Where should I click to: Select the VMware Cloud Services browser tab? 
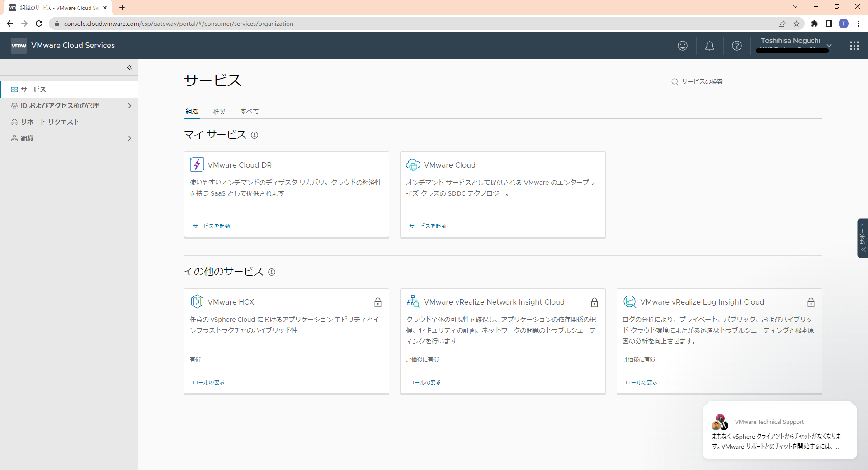click(58, 8)
